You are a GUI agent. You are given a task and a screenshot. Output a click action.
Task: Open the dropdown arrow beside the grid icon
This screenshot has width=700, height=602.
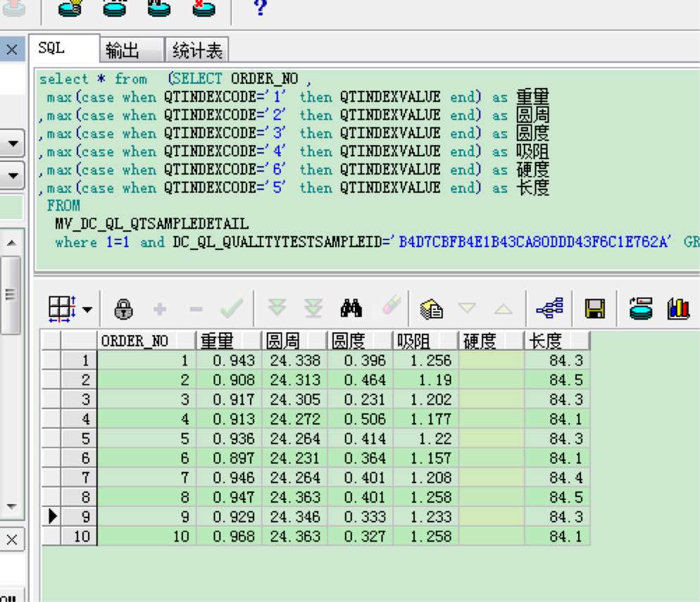87,309
